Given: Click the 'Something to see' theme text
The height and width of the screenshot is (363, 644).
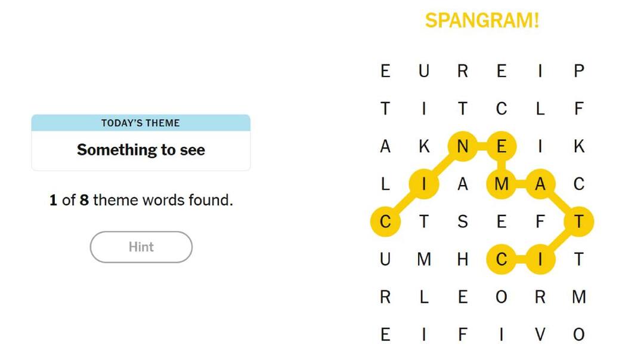Looking at the screenshot, I should [141, 150].
